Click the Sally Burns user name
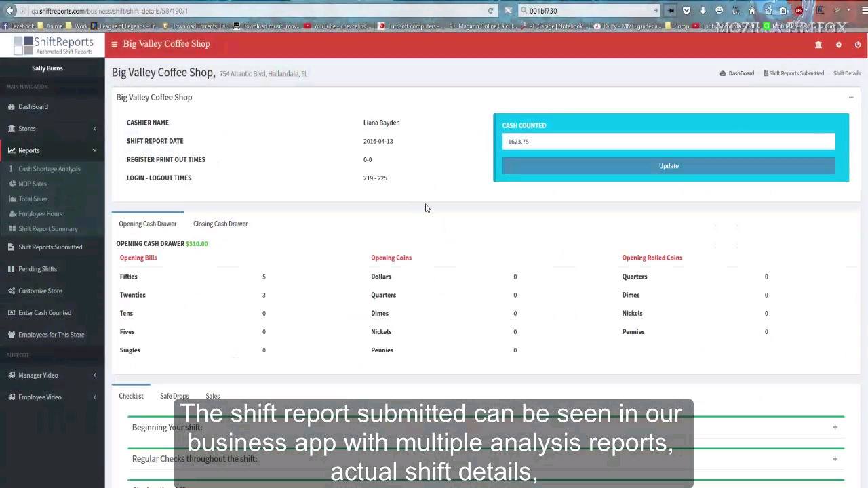The height and width of the screenshot is (488, 868). click(47, 68)
